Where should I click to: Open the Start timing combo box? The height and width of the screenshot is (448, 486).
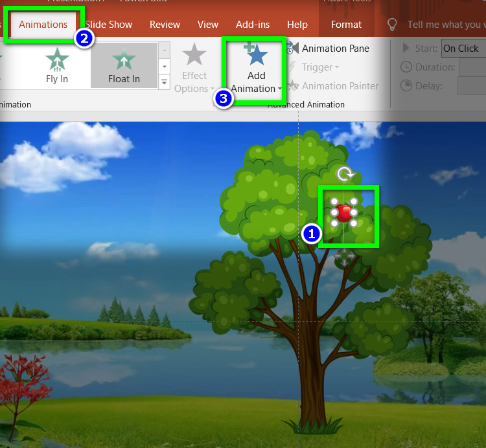(x=463, y=49)
